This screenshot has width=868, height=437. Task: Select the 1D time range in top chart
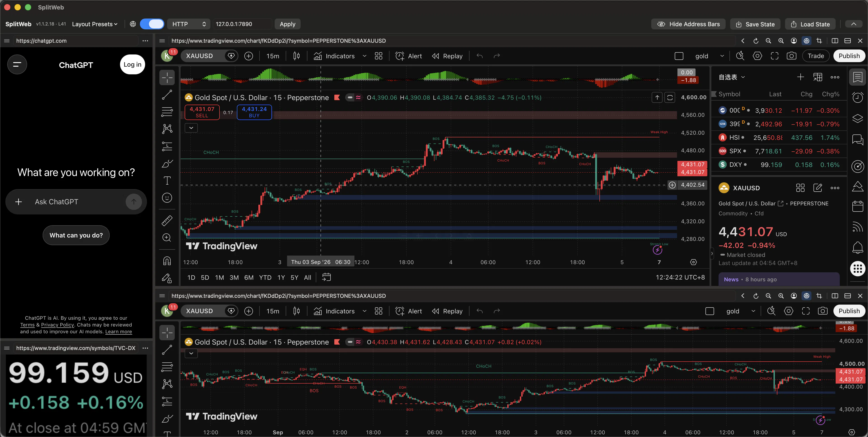tap(191, 278)
